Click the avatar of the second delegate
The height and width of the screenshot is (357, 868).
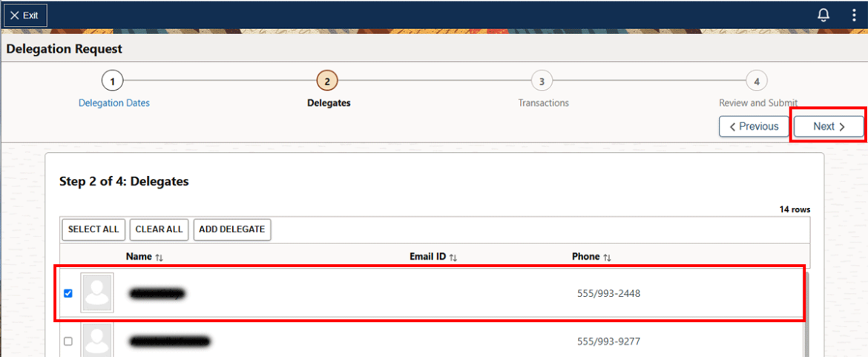[97, 341]
